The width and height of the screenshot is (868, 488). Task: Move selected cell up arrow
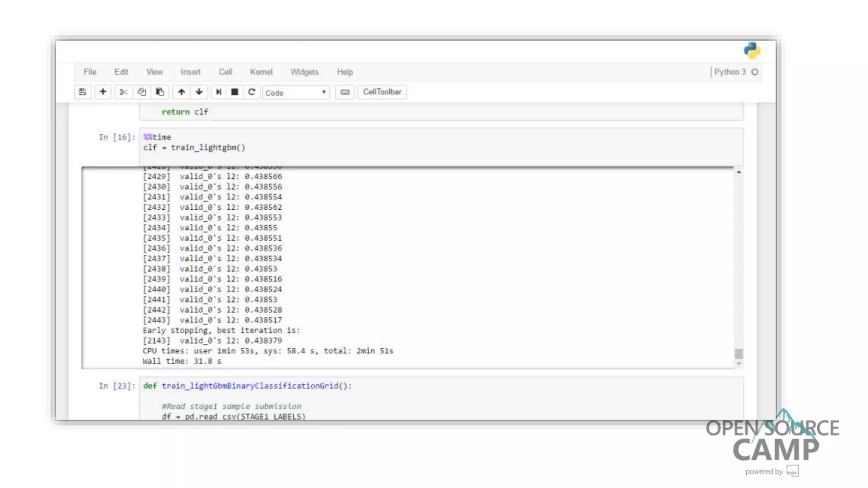tap(181, 92)
